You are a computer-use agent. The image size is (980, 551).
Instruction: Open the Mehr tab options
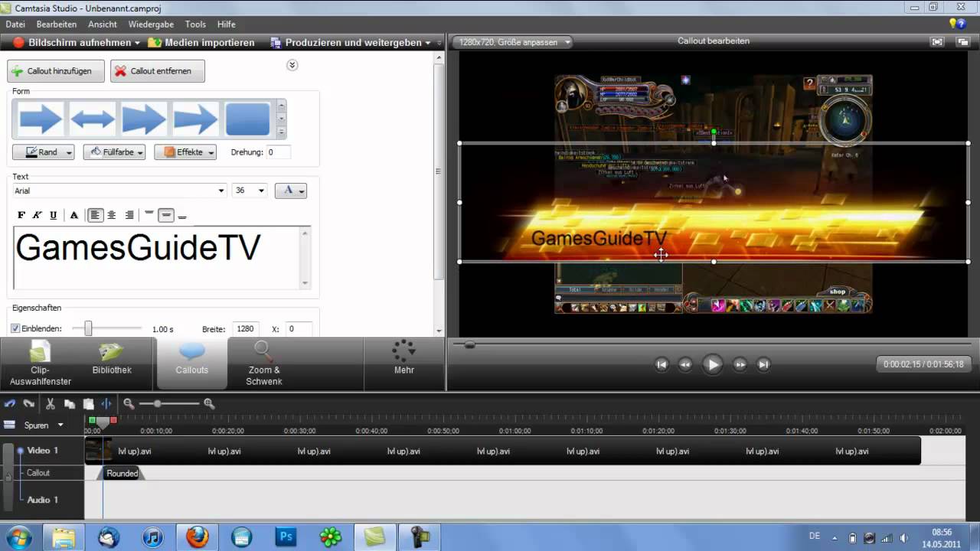403,359
